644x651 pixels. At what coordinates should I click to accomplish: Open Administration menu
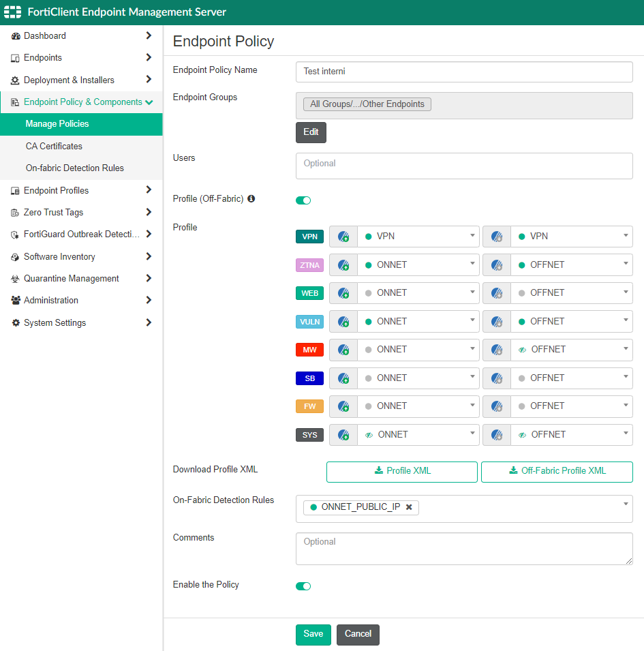(x=81, y=300)
